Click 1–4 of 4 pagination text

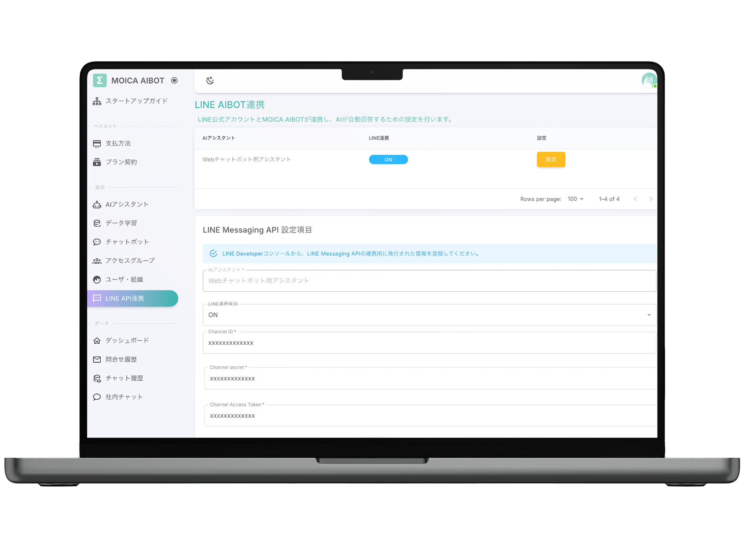[x=609, y=199]
